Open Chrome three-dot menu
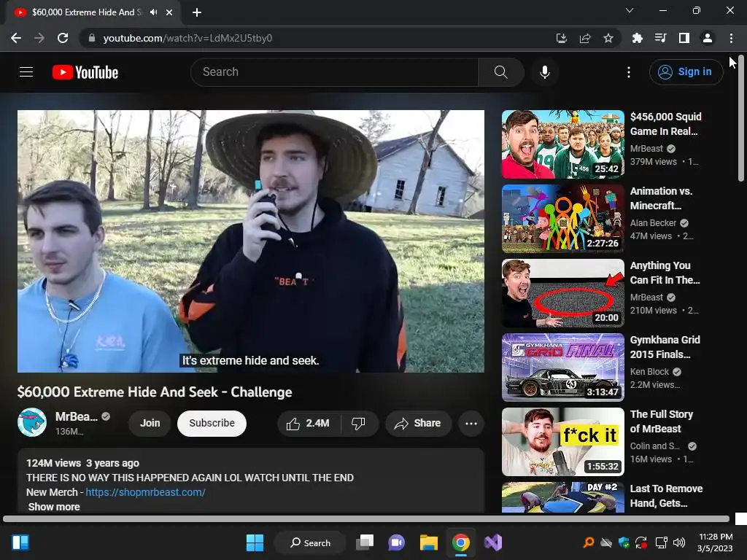Screen dimensions: 747x560 tap(731, 38)
